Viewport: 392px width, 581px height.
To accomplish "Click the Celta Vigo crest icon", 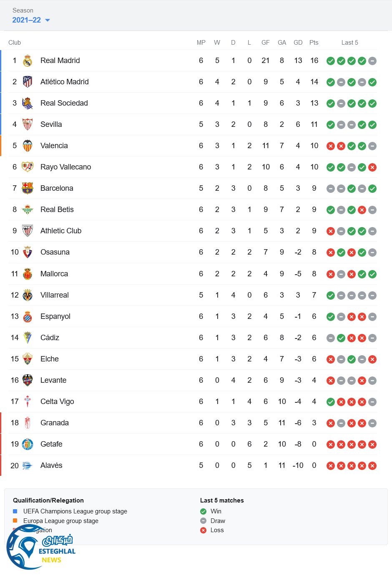I will tap(28, 402).
